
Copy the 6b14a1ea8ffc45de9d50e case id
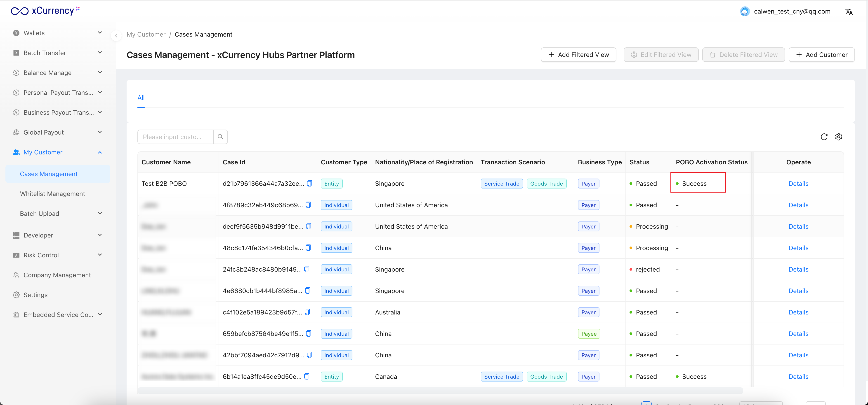pos(307,376)
